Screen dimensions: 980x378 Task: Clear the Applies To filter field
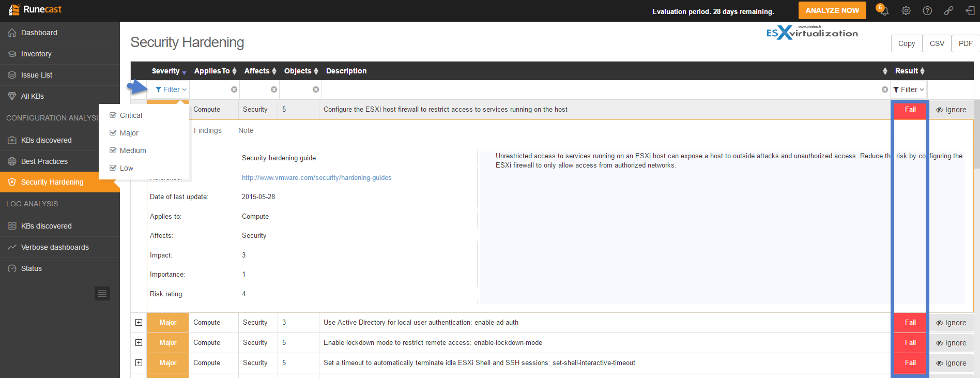[x=234, y=89]
